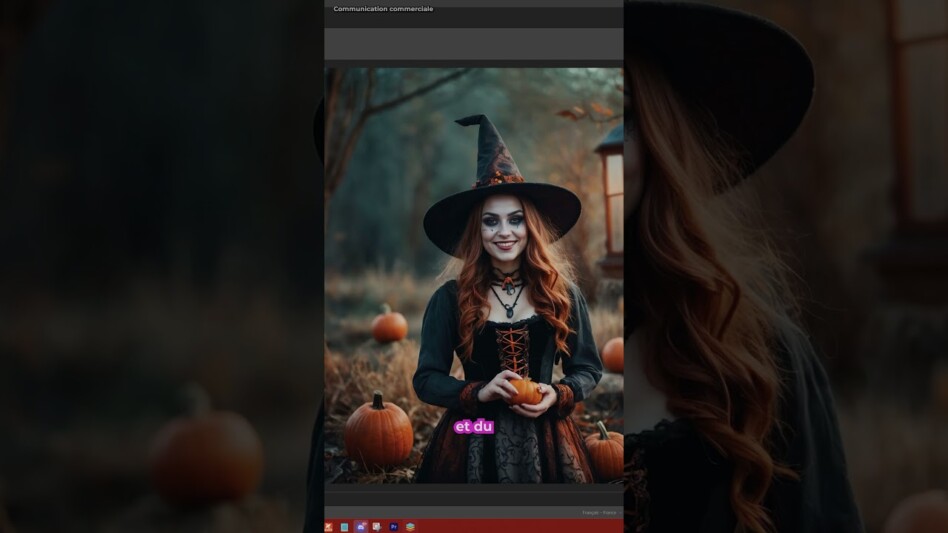Click the empty red taskbar area

point(520,527)
